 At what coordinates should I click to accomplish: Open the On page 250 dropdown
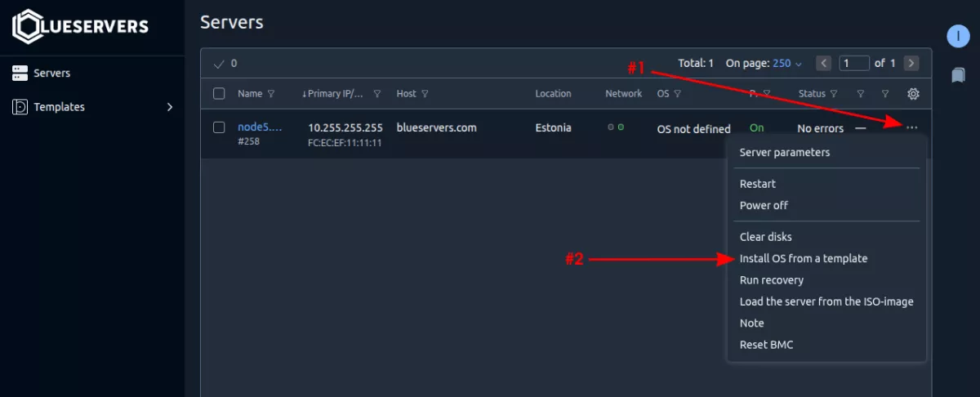pyautogui.click(x=787, y=63)
